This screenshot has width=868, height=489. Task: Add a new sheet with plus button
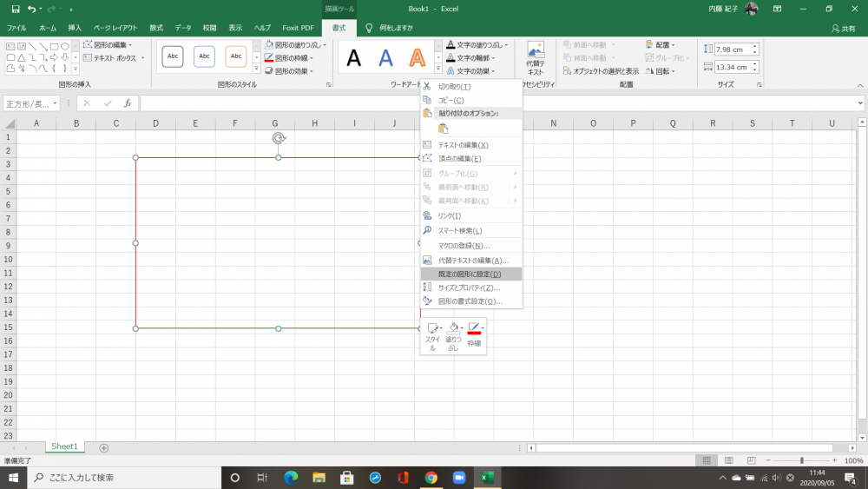tap(104, 447)
